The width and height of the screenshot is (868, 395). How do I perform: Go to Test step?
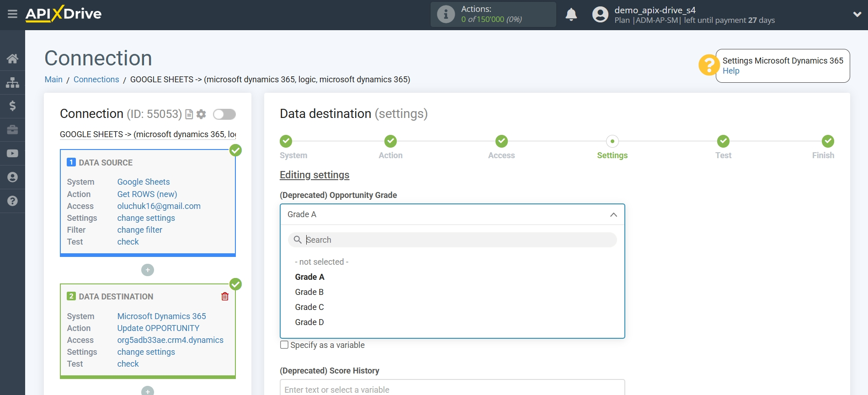pyautogui.click(x=723, y=141)
